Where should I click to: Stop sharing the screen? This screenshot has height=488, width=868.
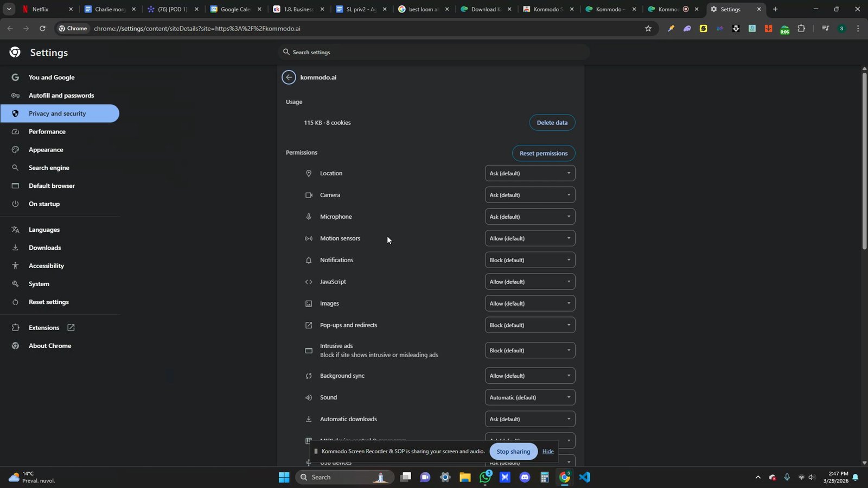point(513,452)
